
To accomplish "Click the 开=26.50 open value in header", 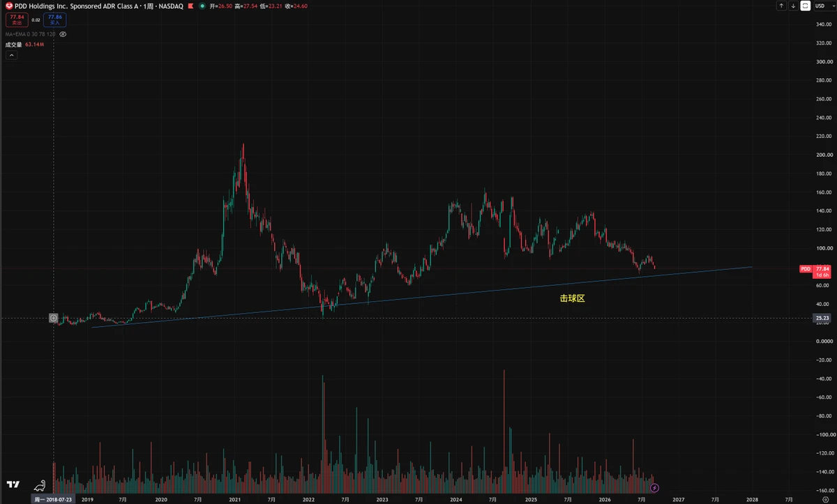I will (221, 6).
